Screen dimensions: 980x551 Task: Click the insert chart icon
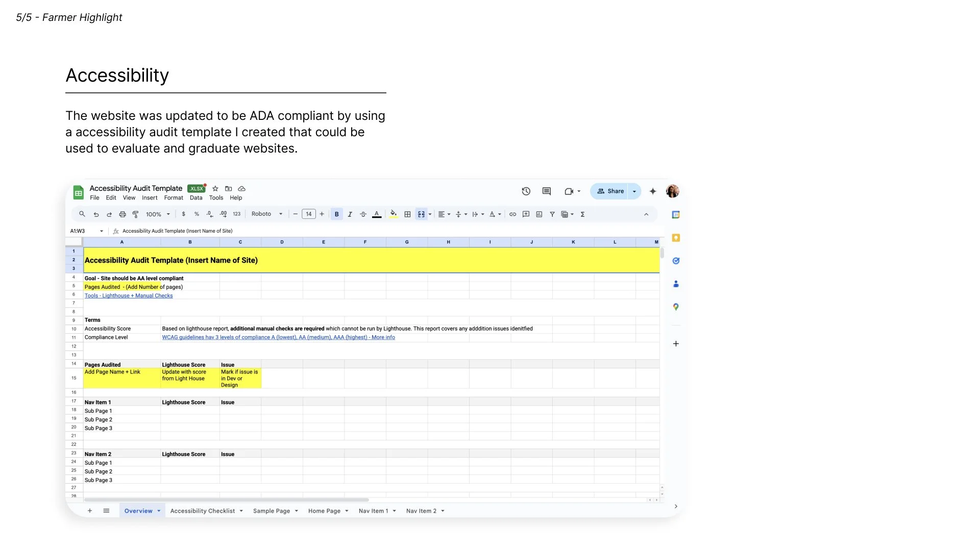[x=539, y=214]
